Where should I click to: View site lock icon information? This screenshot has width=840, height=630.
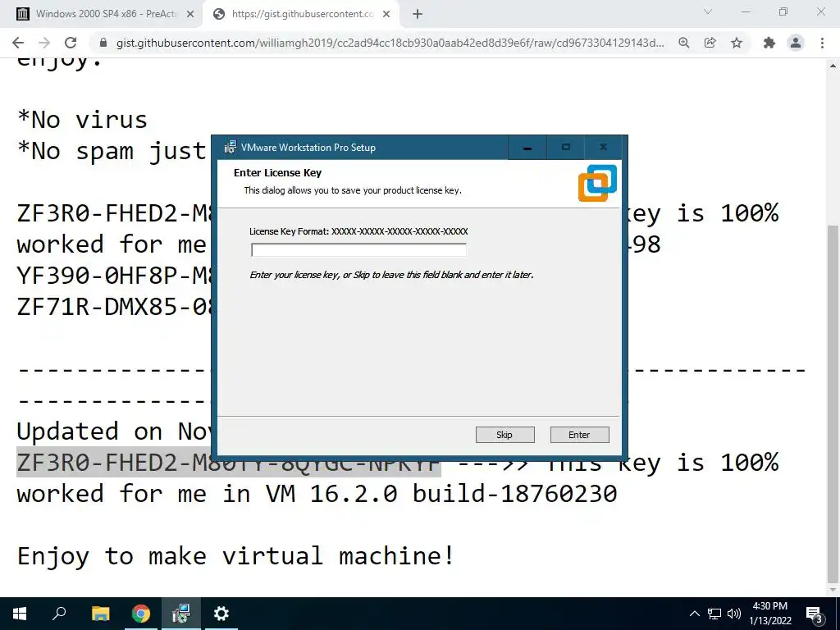[x=103, y=43]
